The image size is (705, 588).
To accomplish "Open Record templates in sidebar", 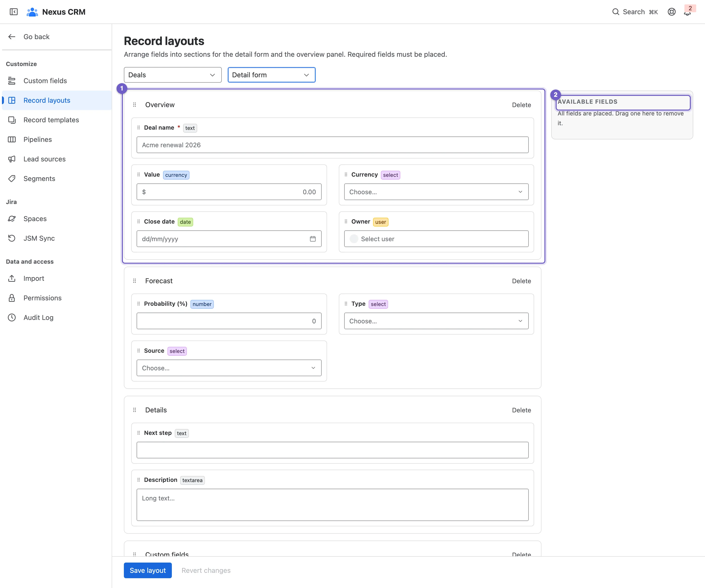I will click(57, 120).
